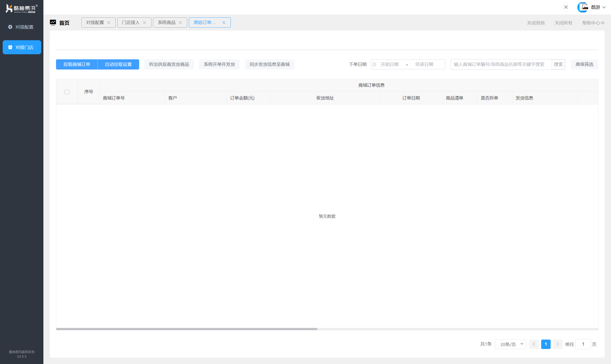
Task: Close the 原始订单 tab
Action: [x=224, y=23]
